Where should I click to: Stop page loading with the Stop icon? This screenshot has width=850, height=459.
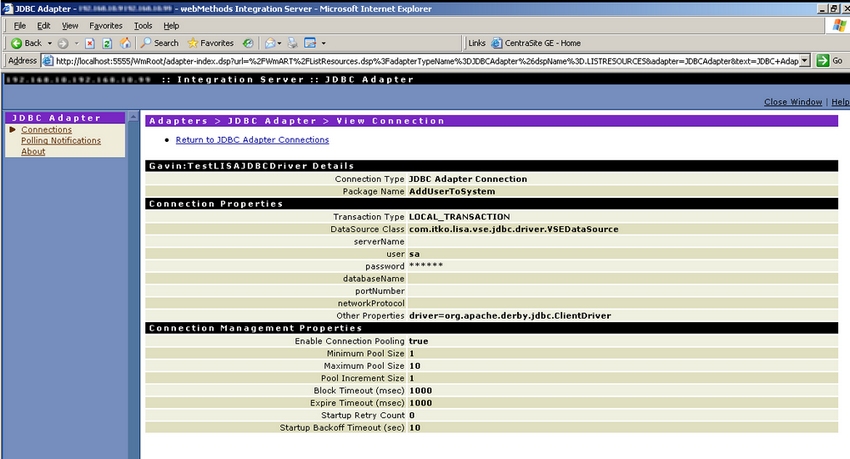point(90,43)
